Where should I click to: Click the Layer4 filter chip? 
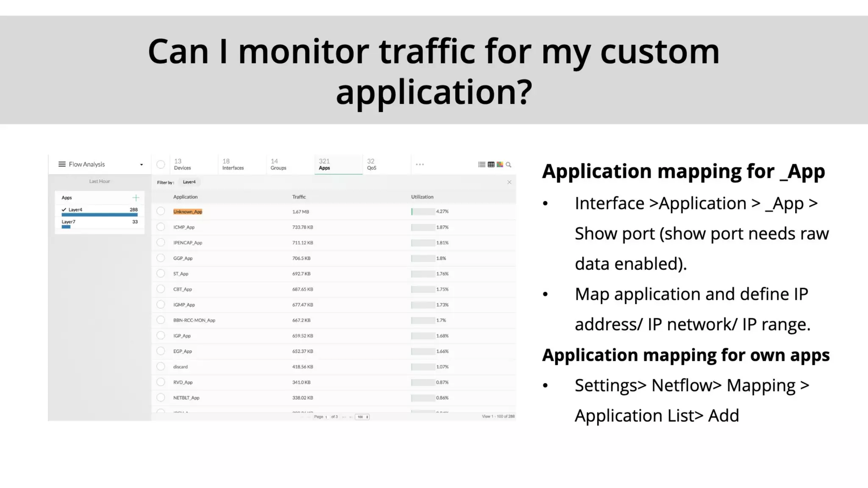click(189, 182)
